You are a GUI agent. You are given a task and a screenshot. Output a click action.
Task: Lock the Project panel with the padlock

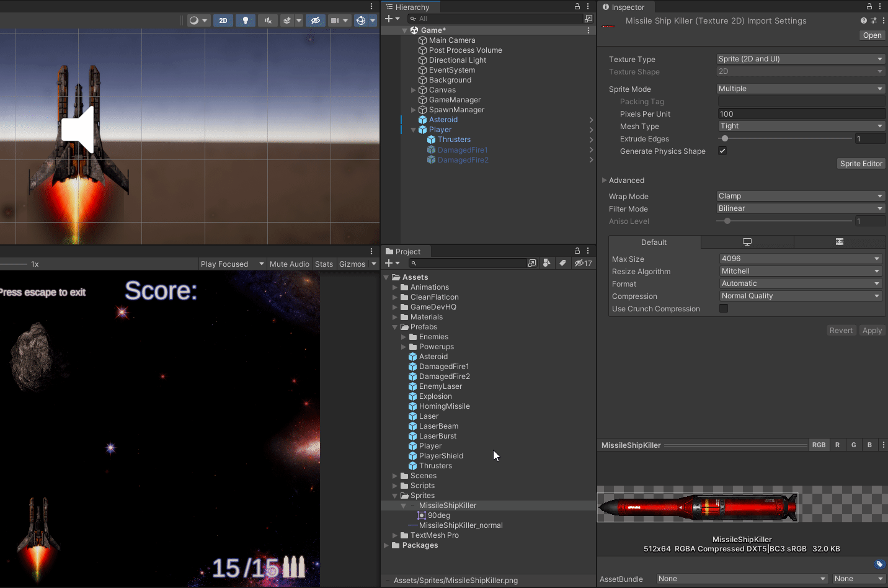point(577,251)
